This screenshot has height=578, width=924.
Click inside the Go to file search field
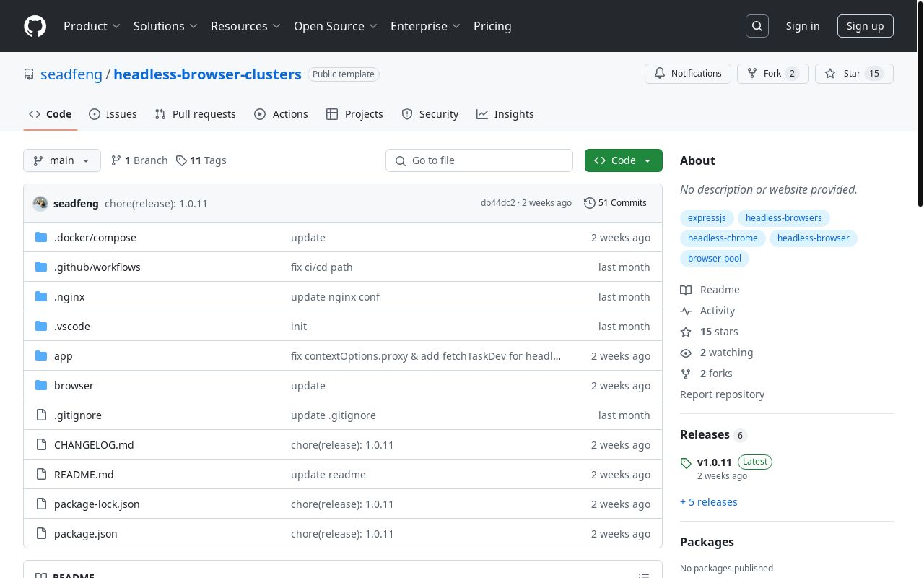479,160
